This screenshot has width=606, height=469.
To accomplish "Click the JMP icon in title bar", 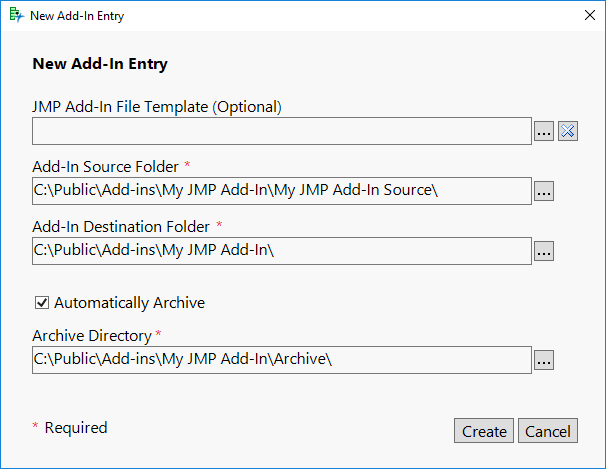I will pyautogui.click(x=15, y=16).
